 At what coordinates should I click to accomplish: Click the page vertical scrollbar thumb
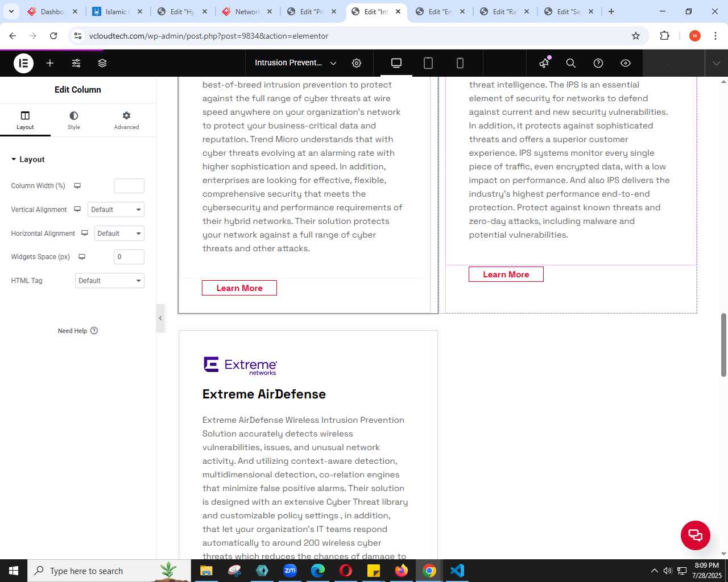[x=723, y=344]
